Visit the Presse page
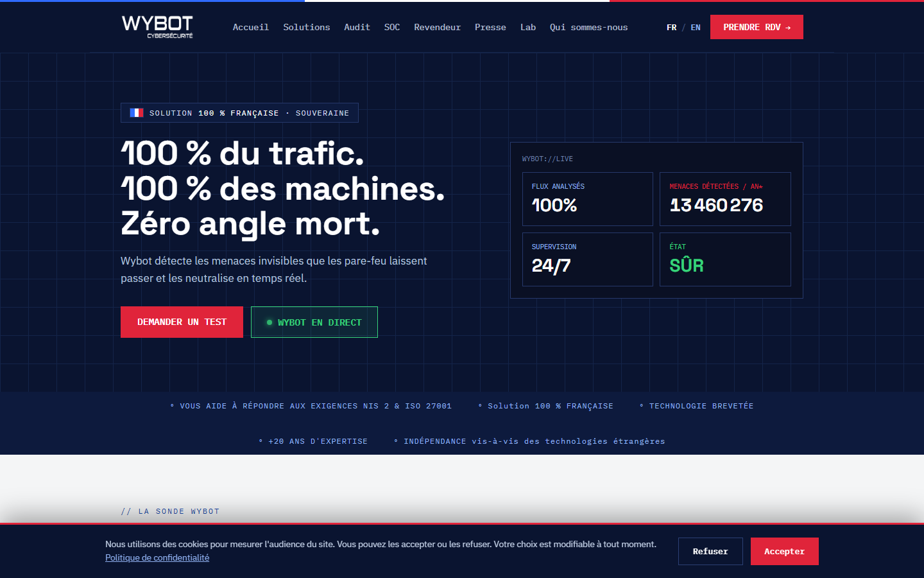 [x=490, y=27]
